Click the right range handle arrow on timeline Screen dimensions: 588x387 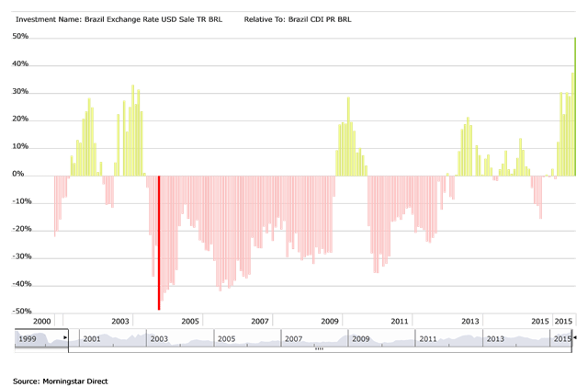coord(577,338)
